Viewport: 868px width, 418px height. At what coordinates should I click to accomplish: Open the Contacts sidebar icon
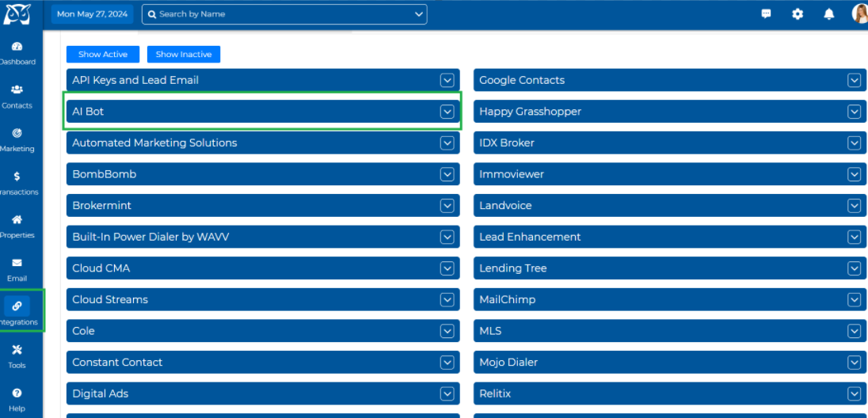(x=17, y=89)
